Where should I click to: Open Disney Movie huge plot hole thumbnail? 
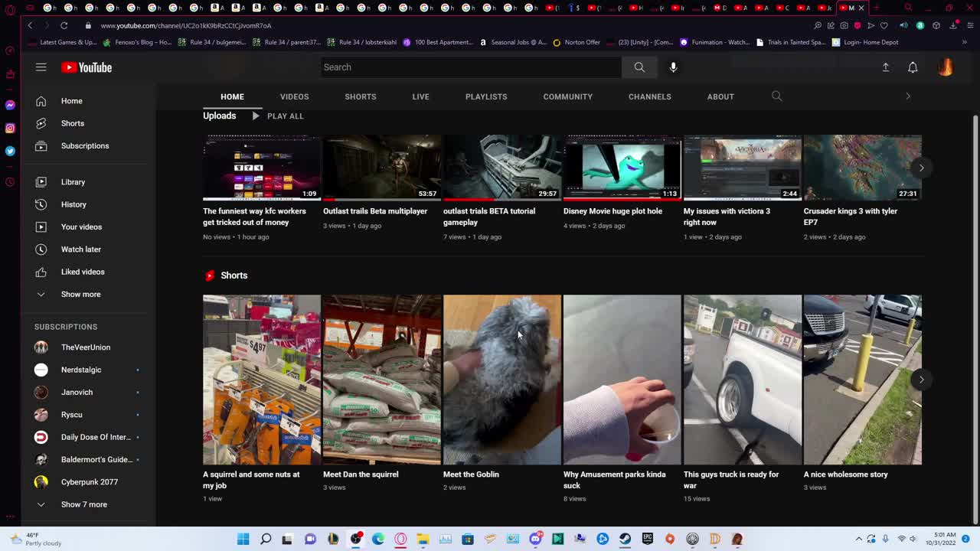tap(622, 168)
